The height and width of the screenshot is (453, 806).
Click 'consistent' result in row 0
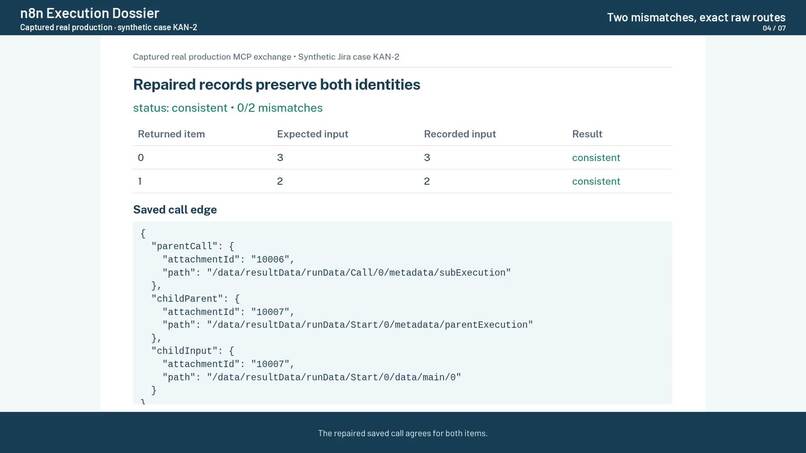[596, 157]
